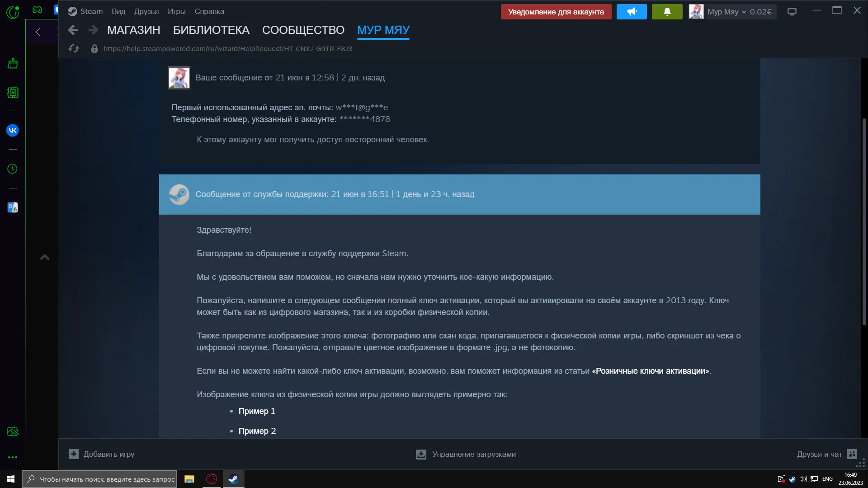Open the friends list icon by Друзья и чат

pos(852,454)
